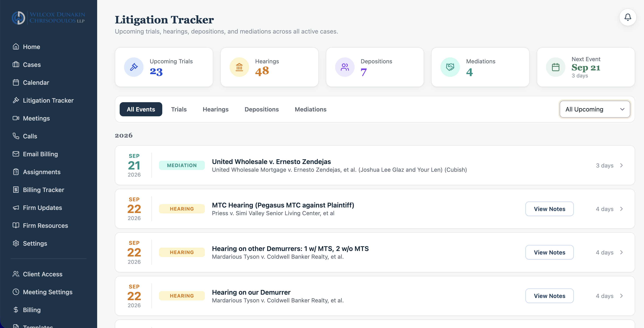The height and width of the screenshot is (328, 644).
Task: Open the Firm Updates sidebar link
Action: (43, 207)
